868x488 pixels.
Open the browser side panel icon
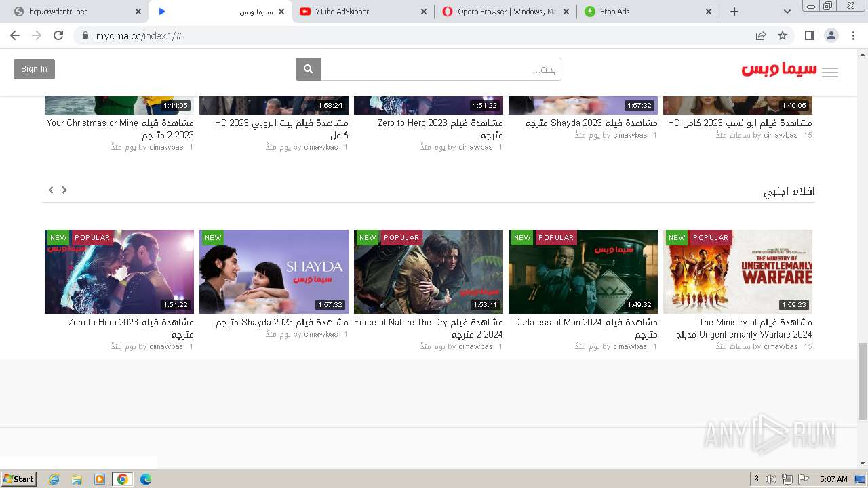coord(809,35)
